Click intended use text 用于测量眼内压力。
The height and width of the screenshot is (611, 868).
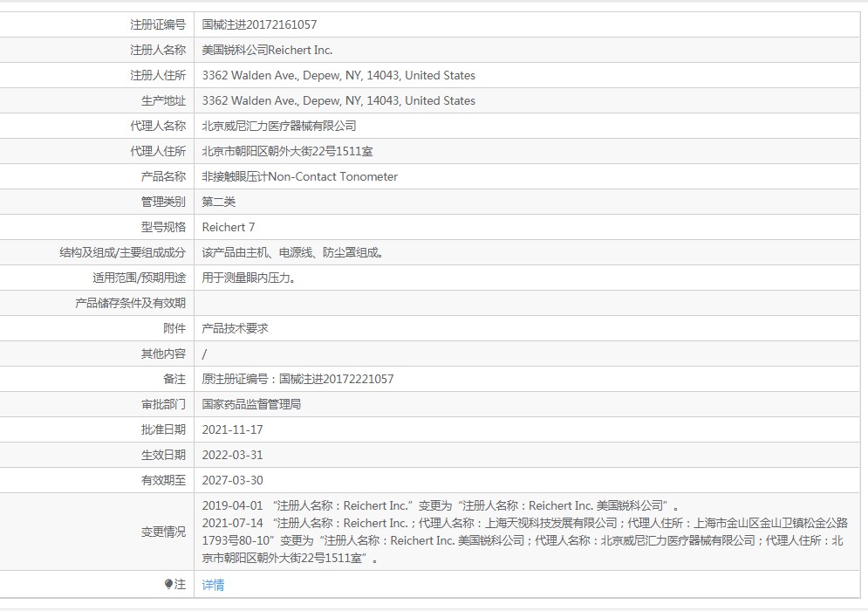(x=249, y=278)
